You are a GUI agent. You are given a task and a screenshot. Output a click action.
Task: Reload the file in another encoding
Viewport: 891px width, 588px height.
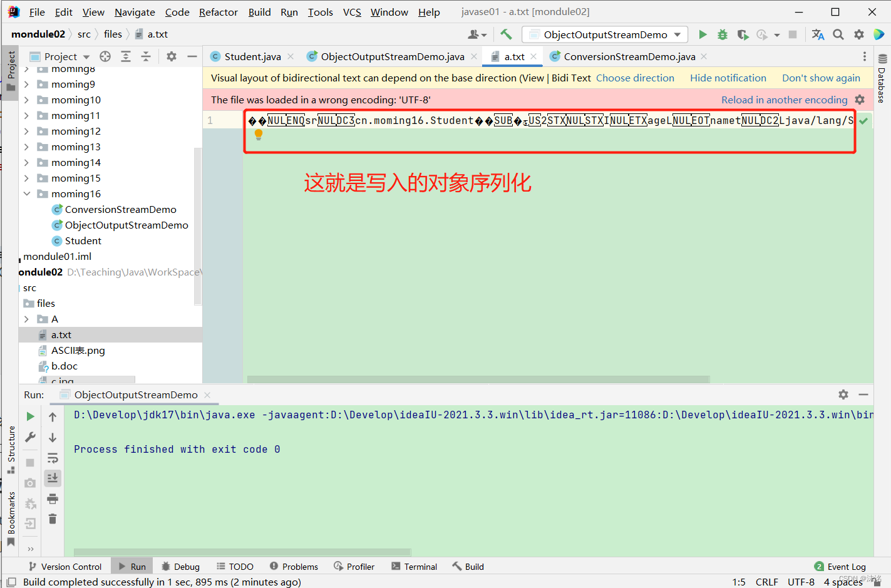(x=784, y=100)
